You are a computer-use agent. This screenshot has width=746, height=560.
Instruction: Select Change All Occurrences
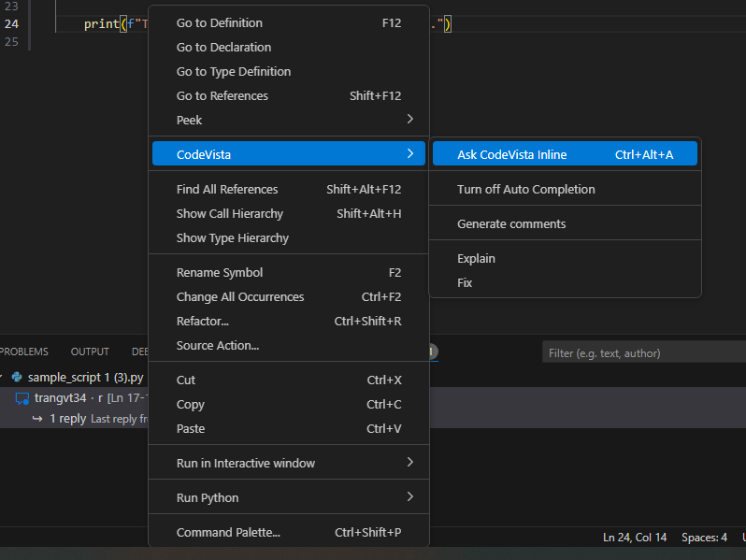[x=289, y=297]
